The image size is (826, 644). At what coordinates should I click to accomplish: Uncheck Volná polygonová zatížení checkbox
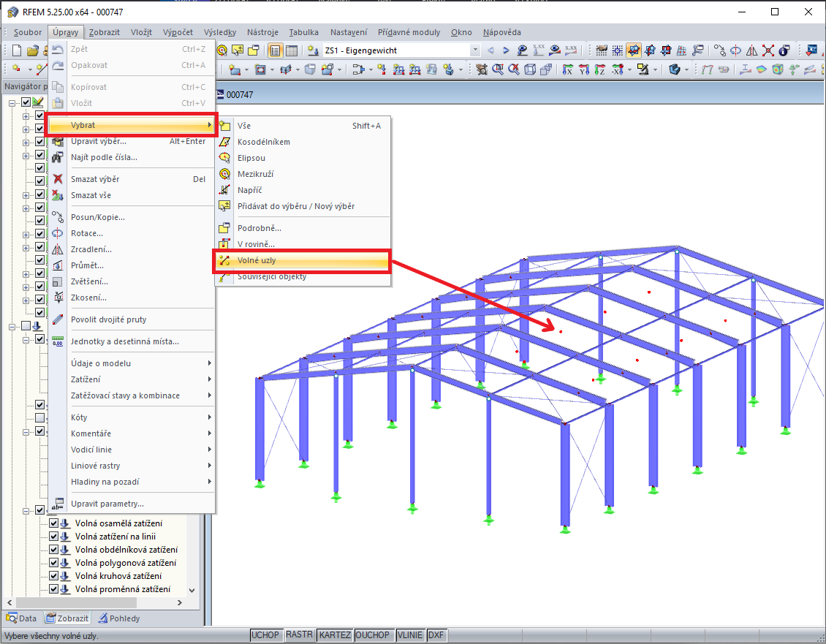[x=54, y=563]
